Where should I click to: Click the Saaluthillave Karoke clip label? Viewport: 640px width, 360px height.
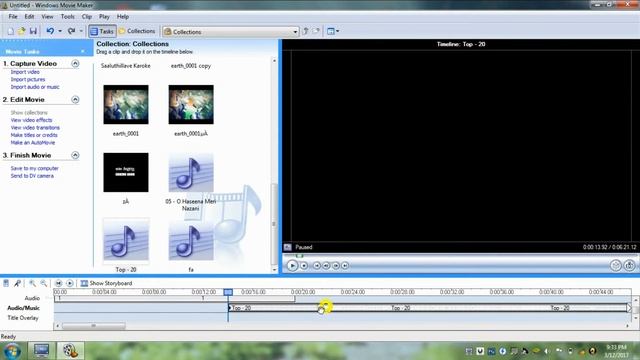(126, 66)
